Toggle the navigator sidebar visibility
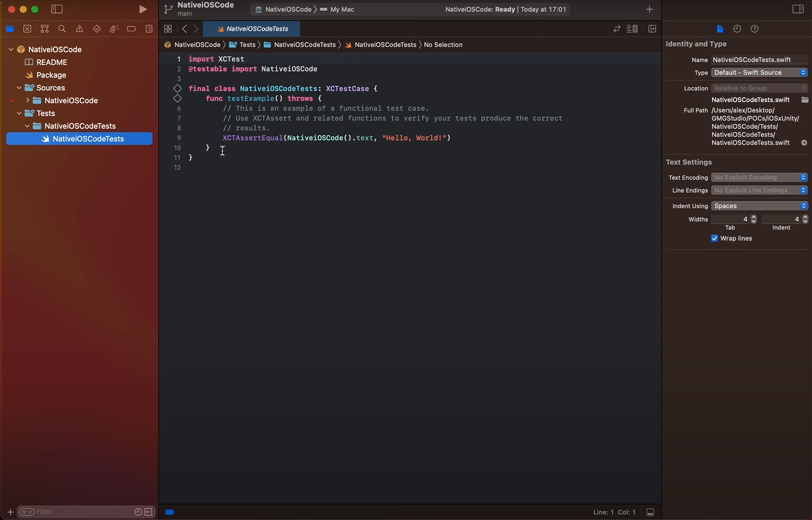812x520 pixels. (57, 9)
